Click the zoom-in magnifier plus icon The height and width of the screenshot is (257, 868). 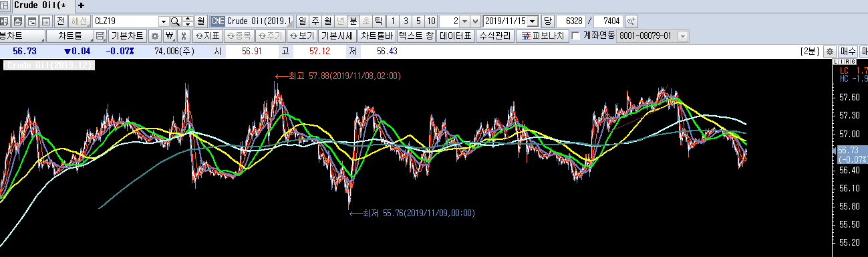(x=632, y=21)
